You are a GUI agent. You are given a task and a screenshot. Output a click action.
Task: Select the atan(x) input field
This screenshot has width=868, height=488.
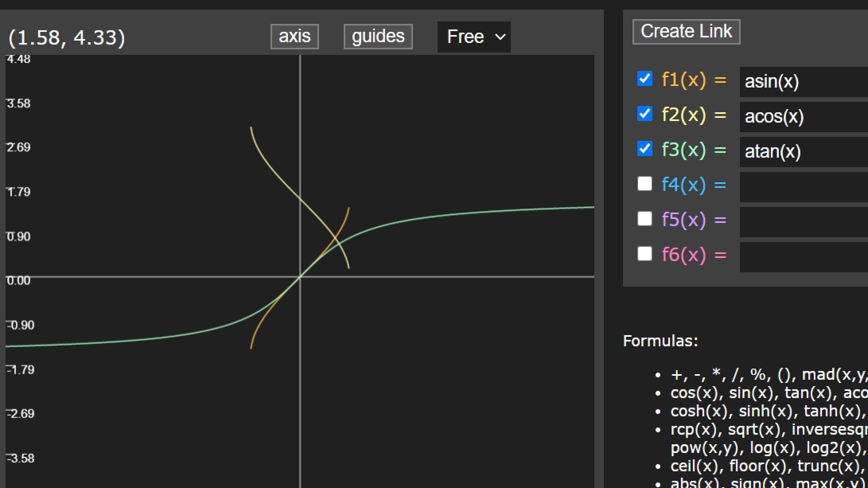[804, 152]
